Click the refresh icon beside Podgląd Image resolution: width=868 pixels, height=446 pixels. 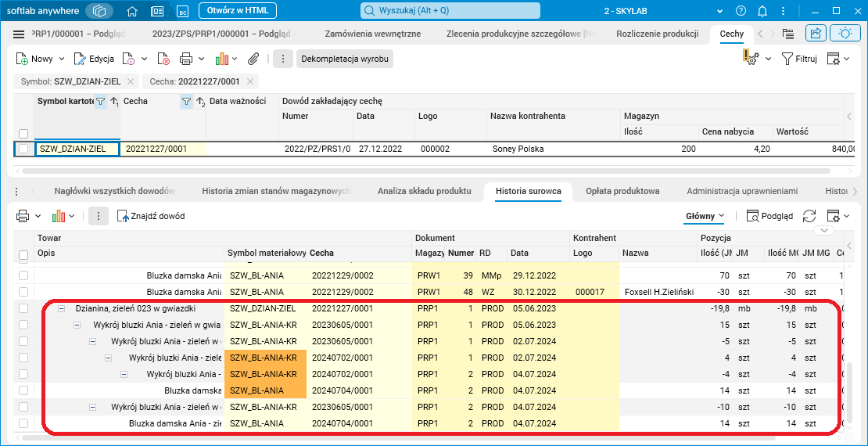tap(809, 216)
